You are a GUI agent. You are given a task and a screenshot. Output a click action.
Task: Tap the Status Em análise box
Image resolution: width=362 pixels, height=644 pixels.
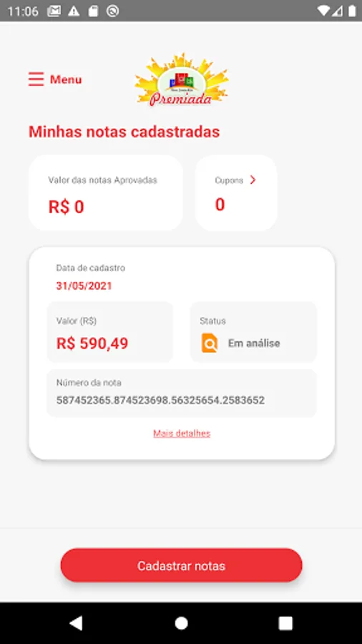point(254,332)
